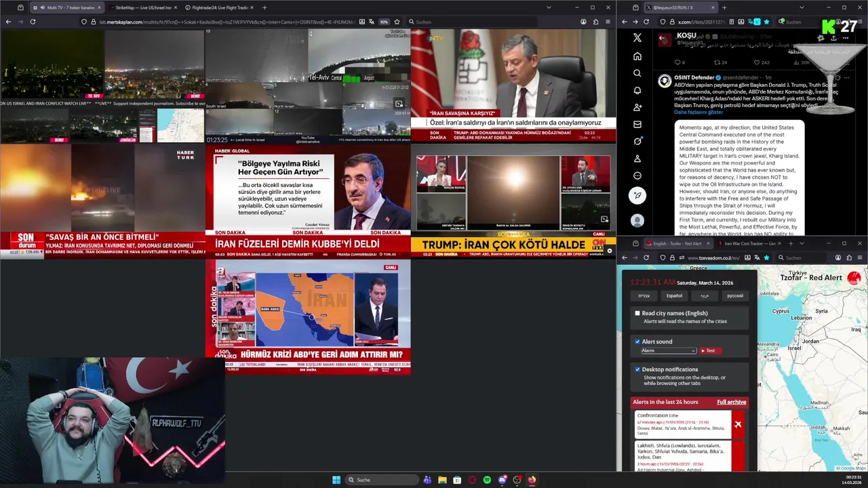Click the OSINT Defender account name
The image size is (868, 488).
click(694, 78)
